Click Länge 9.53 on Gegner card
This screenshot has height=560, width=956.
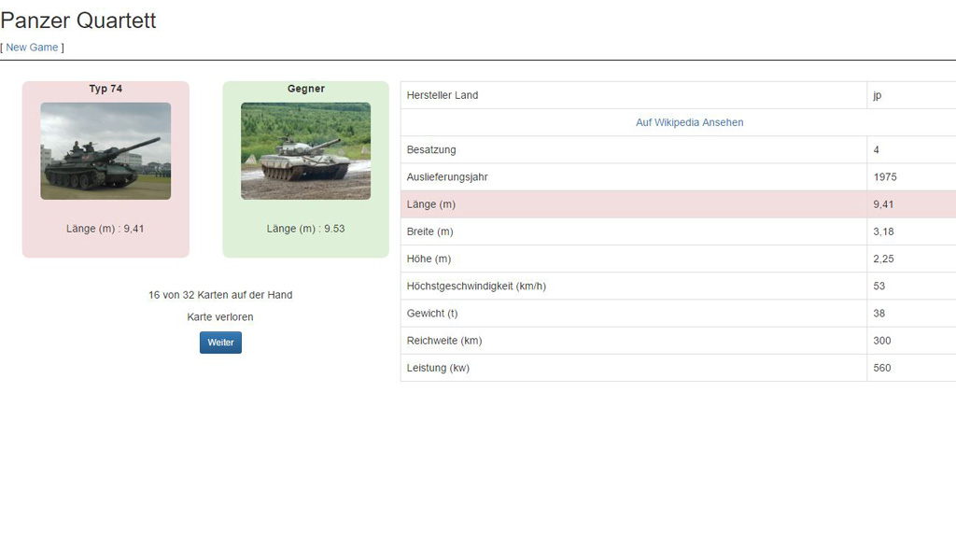point(305,229)
